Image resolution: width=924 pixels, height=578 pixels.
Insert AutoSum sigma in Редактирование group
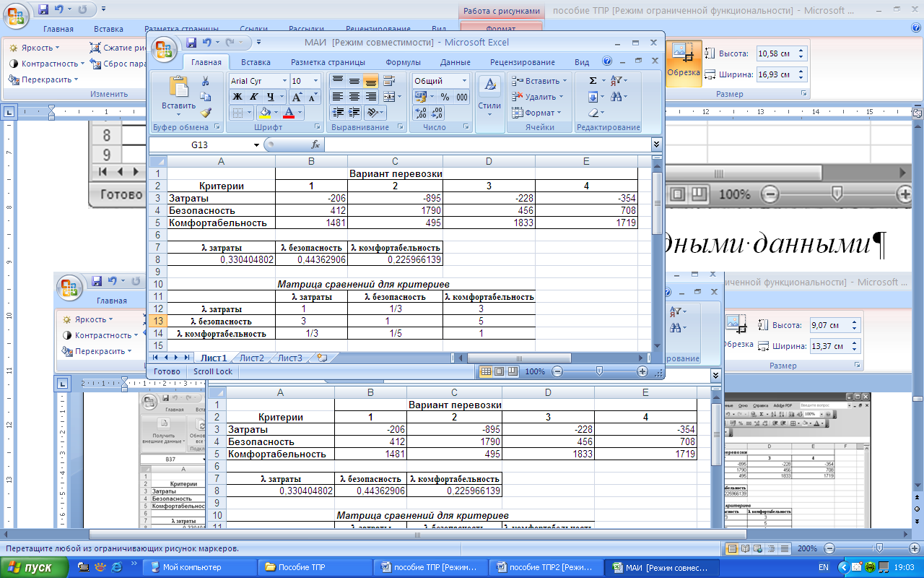pos(593,81)
